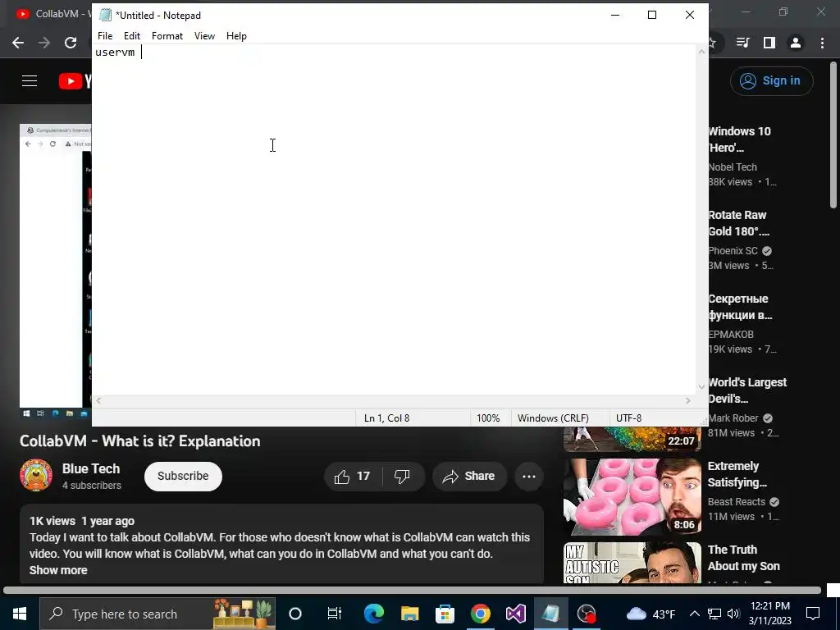The width and height of the screenshot is (840, 630).
Task: Open the Rotate Raw Gold 180° video
Action: 739,223
